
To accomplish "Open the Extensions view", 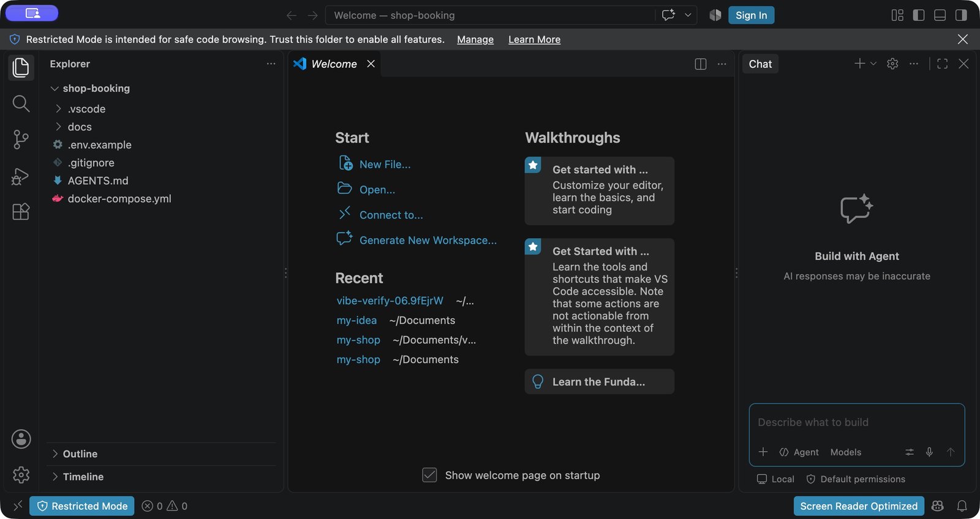I will coord(21,212).
